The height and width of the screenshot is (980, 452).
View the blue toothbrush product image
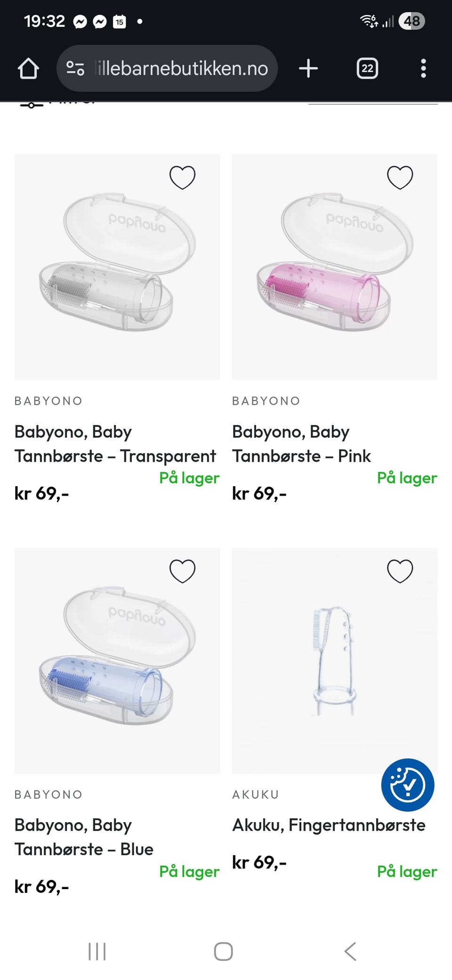click(117, 660)
